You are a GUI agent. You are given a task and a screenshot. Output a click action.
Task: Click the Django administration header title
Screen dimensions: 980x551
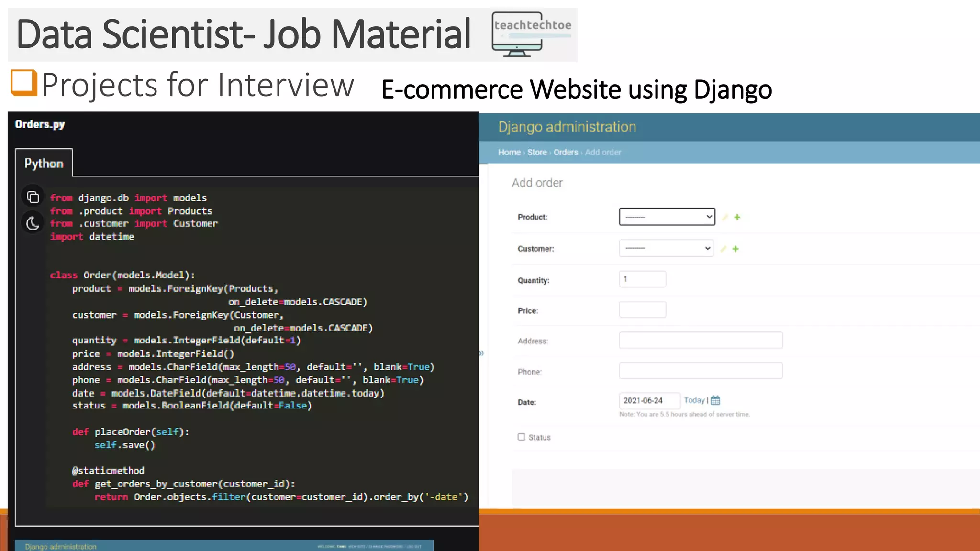point(567,127)
